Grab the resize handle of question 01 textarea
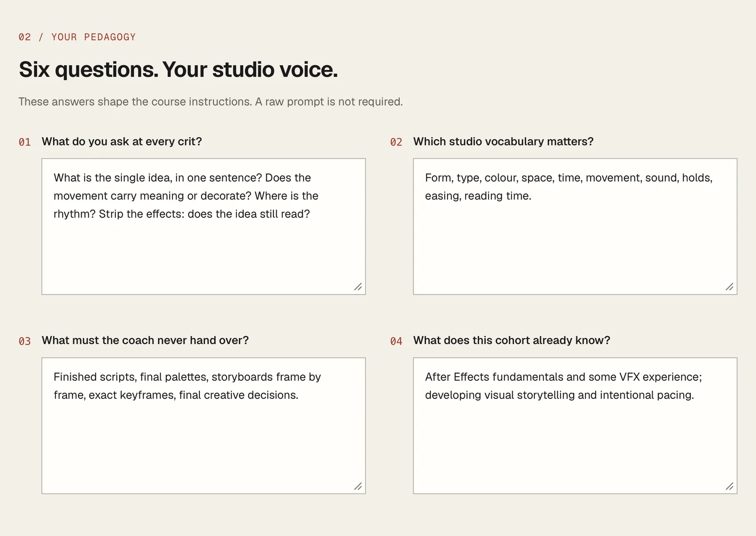The height and width of the screenshot is (536, 756). click(x=358, y=287)
